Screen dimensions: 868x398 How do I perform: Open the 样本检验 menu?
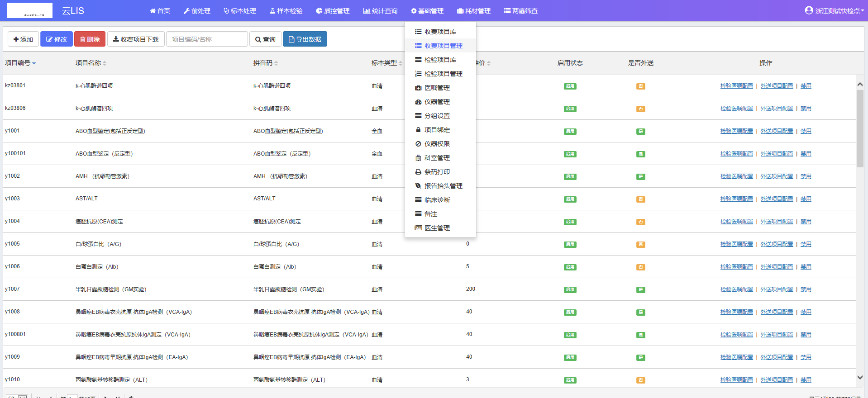click(286, 11)
